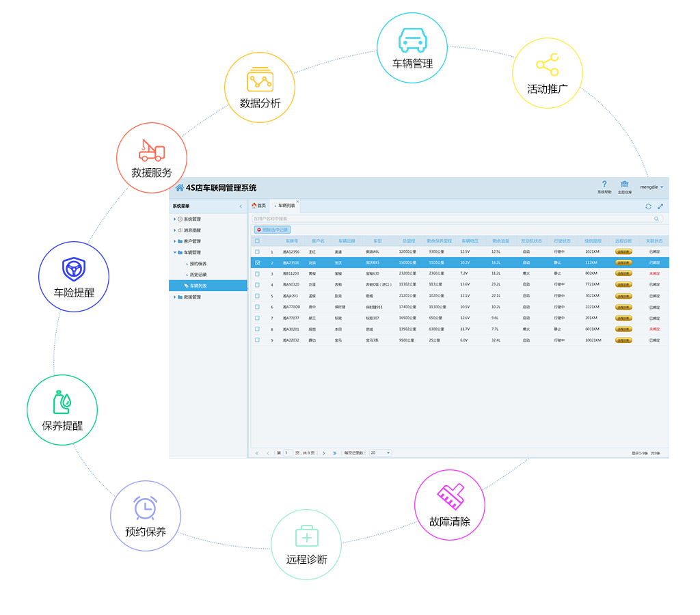This screenshot has height=615, width=700.
Task: Select the 活动推广 share circle
Action: point(548,73)
